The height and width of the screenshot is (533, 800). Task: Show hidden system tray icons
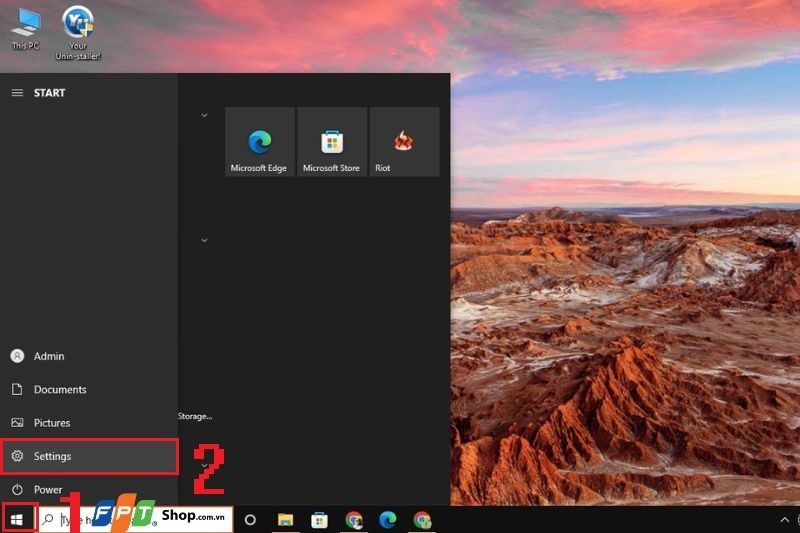pyautogui.click(x=784, y=520)
